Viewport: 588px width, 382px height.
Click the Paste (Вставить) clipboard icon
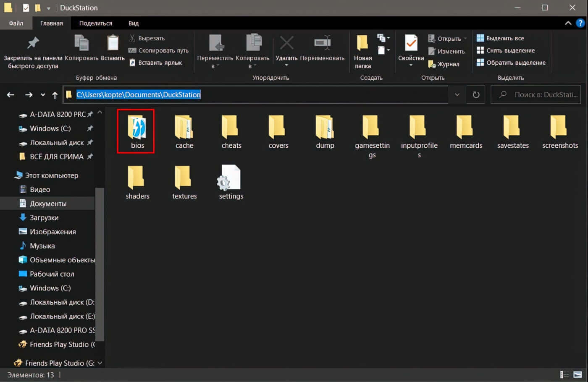[113, 43]
